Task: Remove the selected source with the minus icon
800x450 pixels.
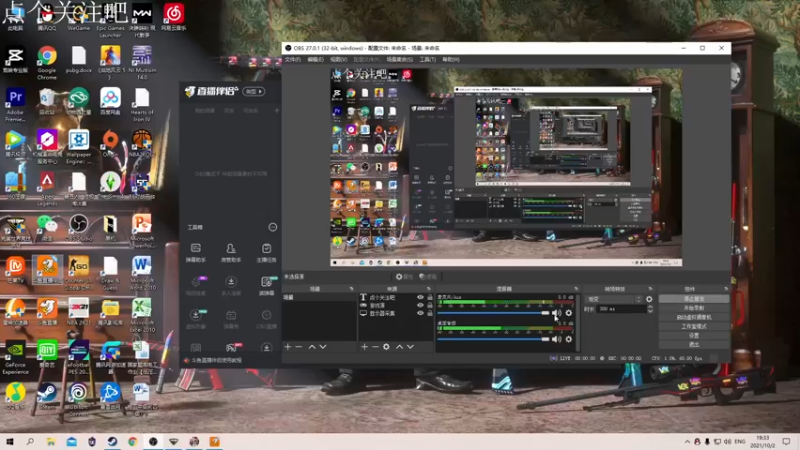Action: tap(375, 347)
